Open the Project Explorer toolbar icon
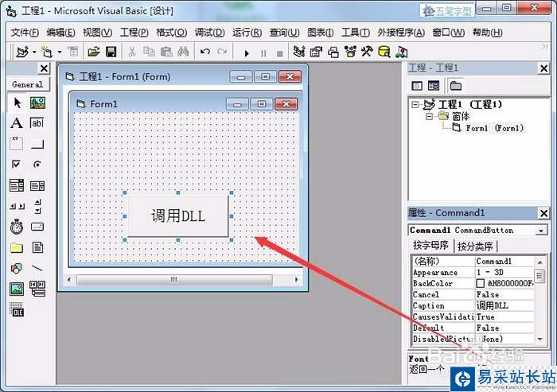The image size is (557, 392). click(299, 52)
